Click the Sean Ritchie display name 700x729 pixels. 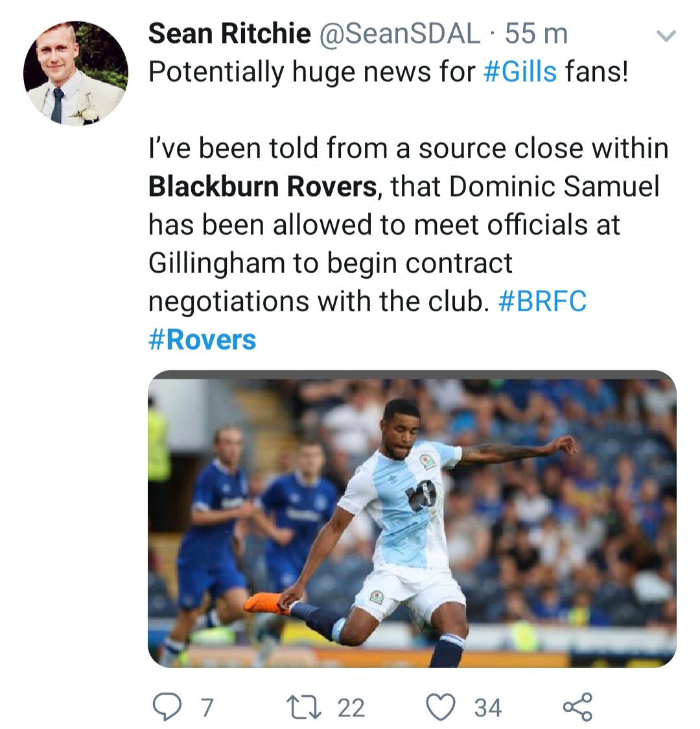(x=229, y=34)
